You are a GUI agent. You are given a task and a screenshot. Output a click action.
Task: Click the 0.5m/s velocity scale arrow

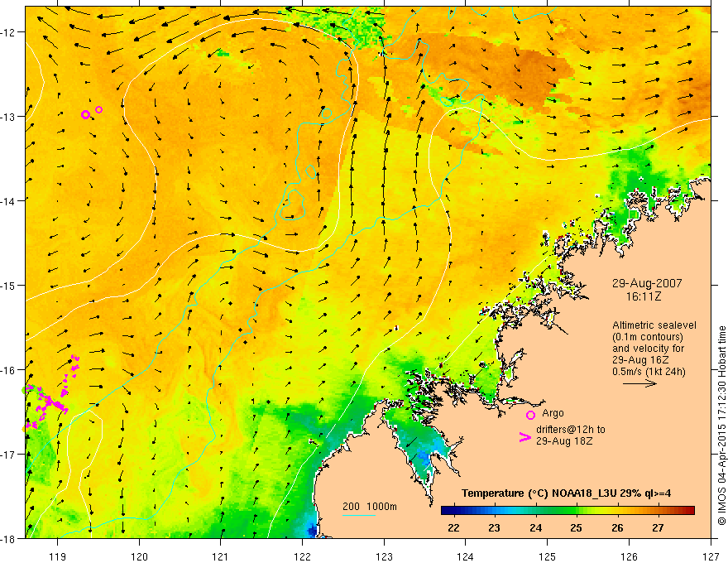[x=639, y=383]
